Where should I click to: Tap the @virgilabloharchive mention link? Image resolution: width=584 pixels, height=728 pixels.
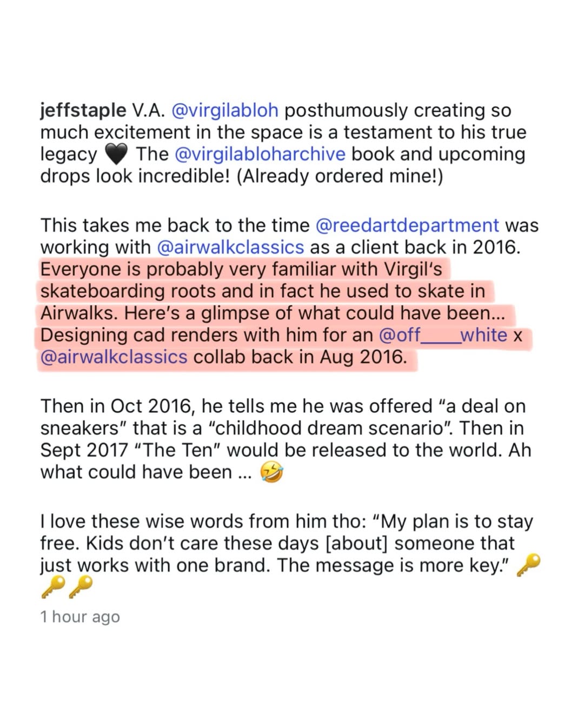pyautogui.click(x=260, y=154)
